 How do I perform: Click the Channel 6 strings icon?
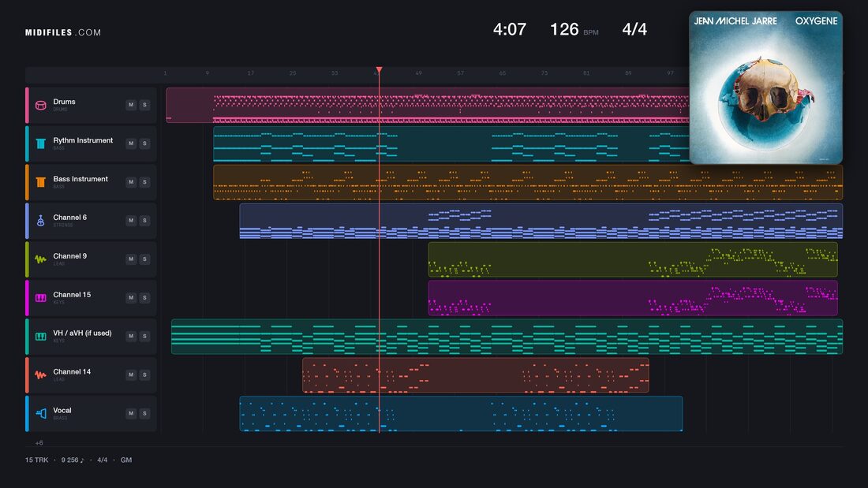tap(40, 221)
